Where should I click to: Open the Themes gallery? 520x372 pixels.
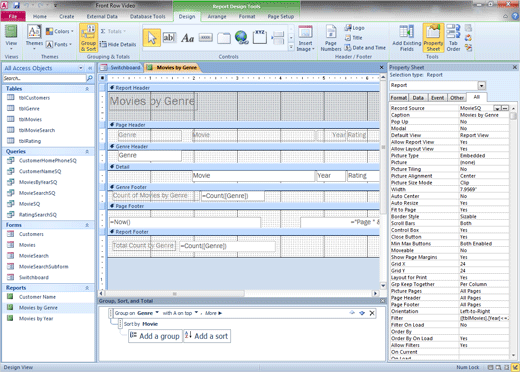[x=34, y=37]
